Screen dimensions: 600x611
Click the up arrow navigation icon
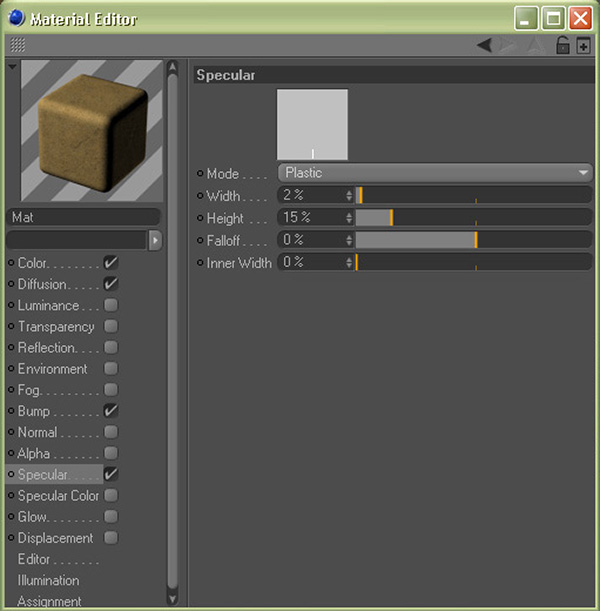pos(534,45)
